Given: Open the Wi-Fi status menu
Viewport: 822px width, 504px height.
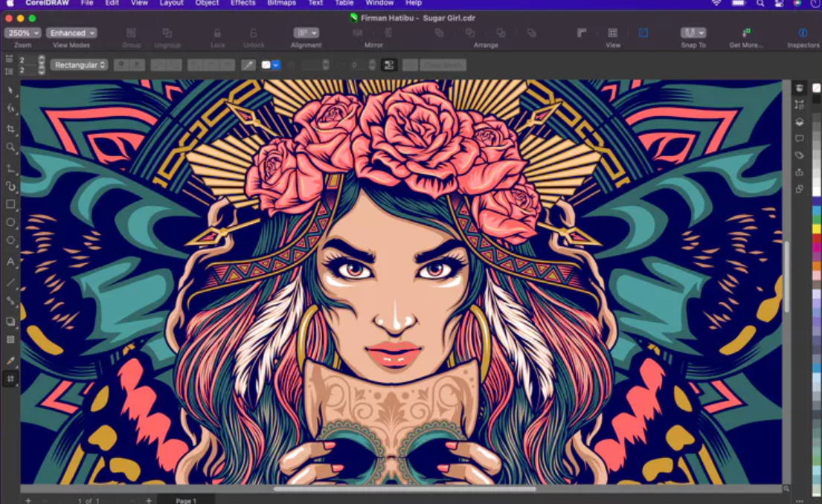Looking at the screenshot, I should (x=716, y=3).
